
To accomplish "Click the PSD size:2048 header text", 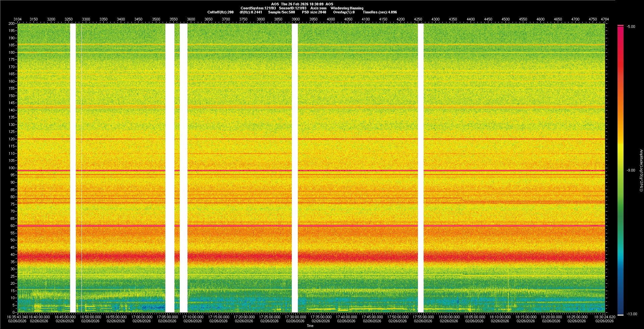I will [x=314, y=12].
